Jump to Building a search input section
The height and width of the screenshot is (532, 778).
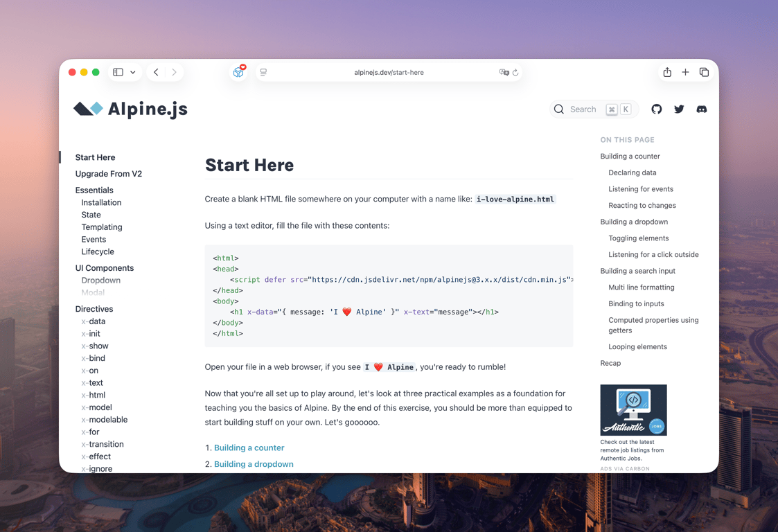(637, 271)
